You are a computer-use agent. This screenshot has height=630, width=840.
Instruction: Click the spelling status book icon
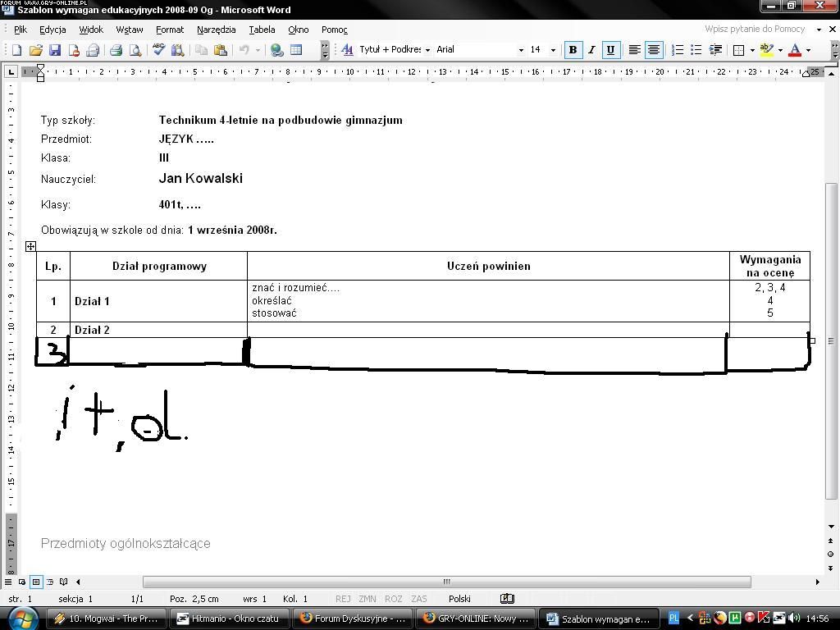coord(507,598)
